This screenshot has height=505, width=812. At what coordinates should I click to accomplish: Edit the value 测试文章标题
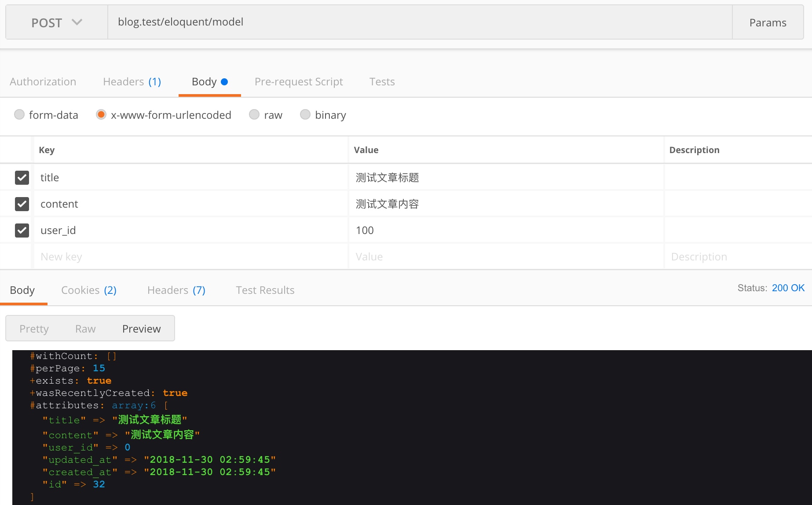click(506, 178)
